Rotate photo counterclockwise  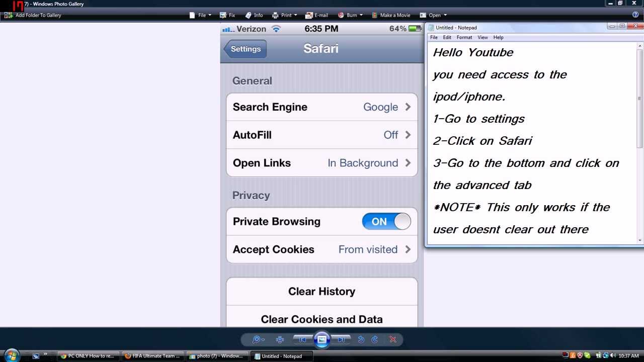point(361,340)
